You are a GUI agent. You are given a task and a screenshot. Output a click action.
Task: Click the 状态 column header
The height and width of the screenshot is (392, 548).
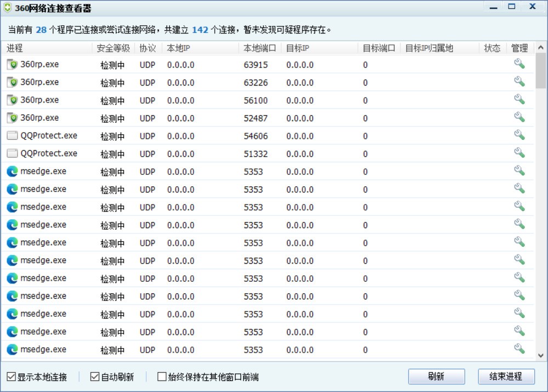pyautogui.click(x=493, y=48)
